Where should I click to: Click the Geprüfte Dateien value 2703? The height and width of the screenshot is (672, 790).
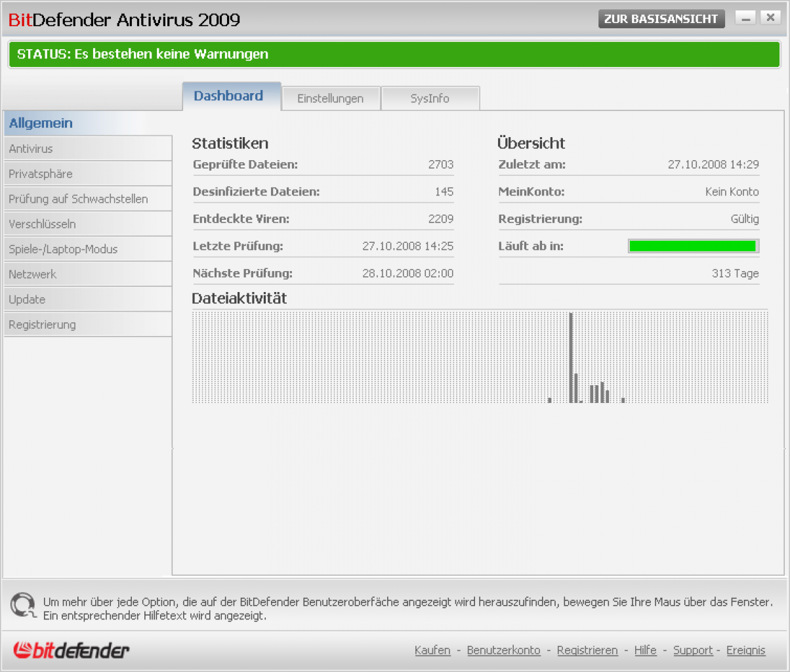pyautogui.click(x=441, y=165)
